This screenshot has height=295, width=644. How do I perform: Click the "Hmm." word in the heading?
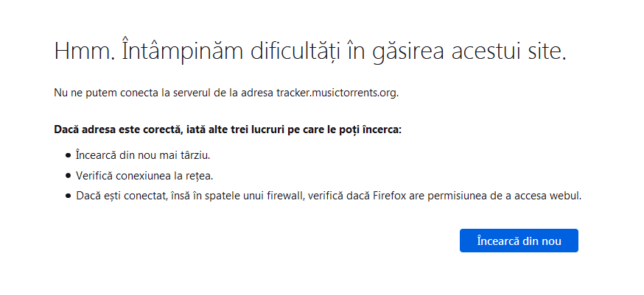(85, 51)
